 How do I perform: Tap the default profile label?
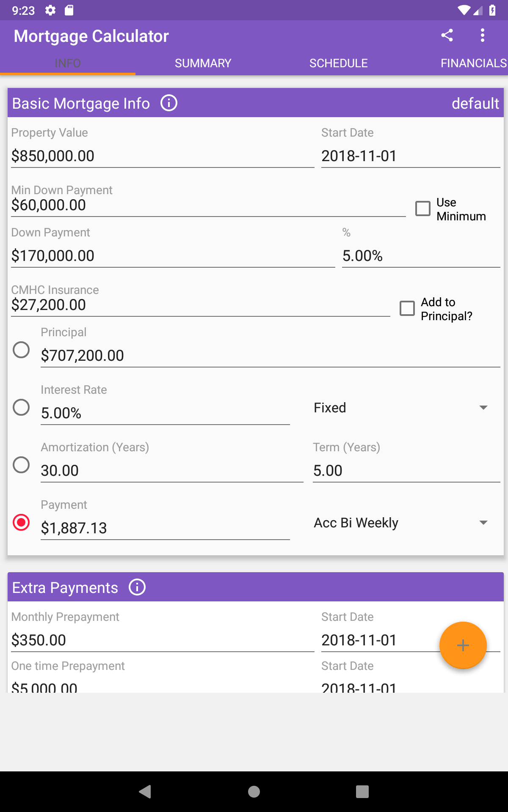475,103
